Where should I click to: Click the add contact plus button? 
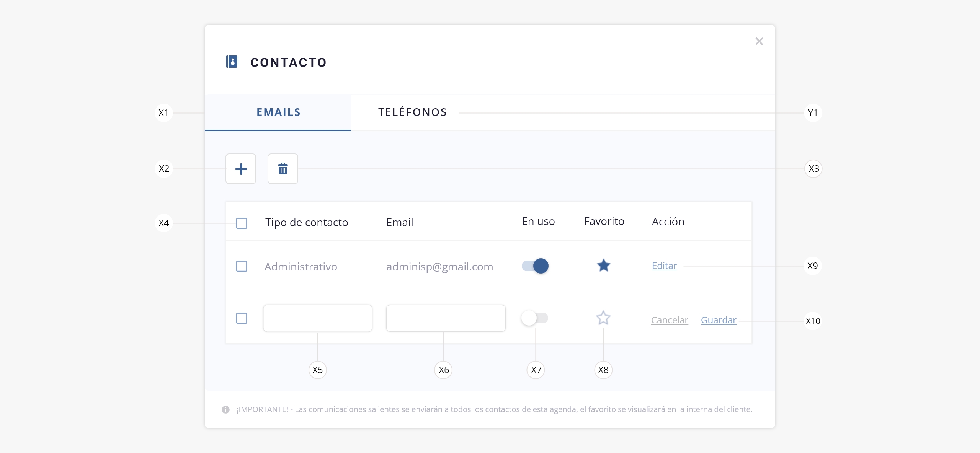pyautogui.click(x=241, y=169)
